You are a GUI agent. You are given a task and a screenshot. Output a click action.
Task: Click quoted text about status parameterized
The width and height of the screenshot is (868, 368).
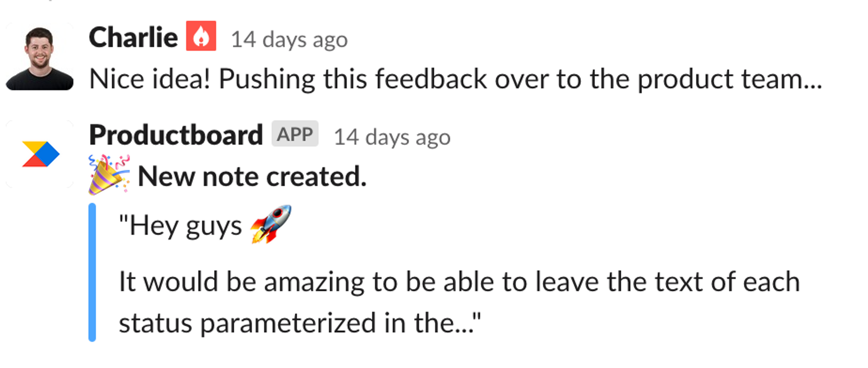(x=300, y=323)
